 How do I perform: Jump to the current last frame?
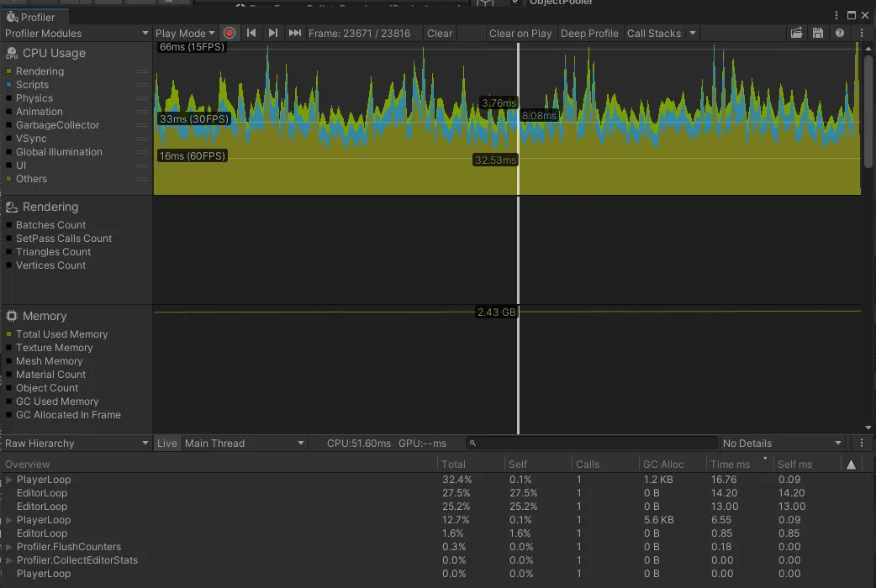(294, 34)
